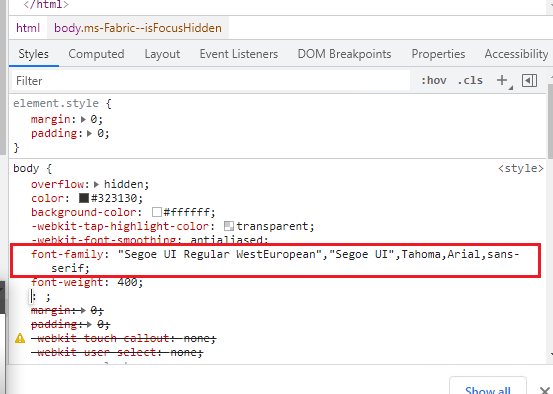Screen dimensions: 553x394
Task: Click the hidden value of overflow
Action: click(123, 184)
